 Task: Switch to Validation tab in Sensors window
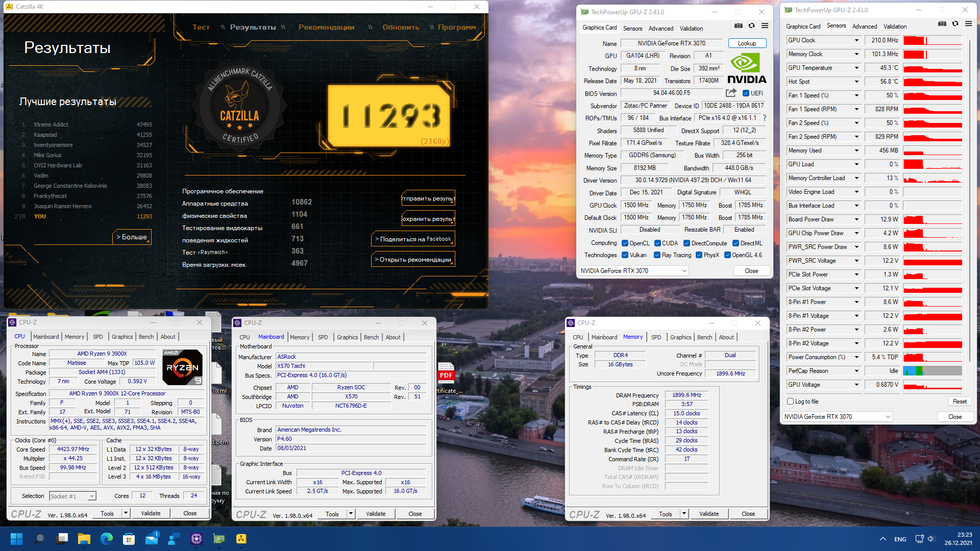click(895, 27)
